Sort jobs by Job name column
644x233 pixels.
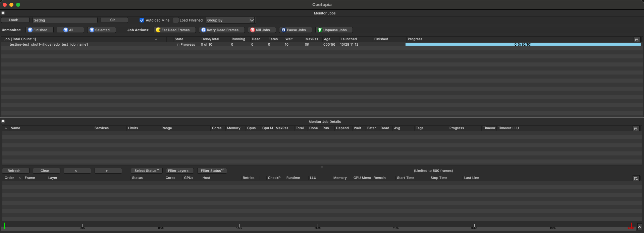pos(80,39)
